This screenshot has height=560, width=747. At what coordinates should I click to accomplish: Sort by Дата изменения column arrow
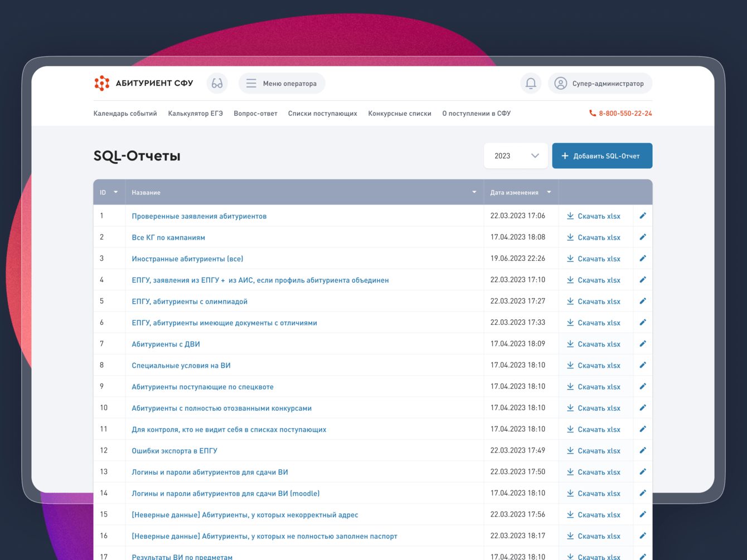(549, 192)
